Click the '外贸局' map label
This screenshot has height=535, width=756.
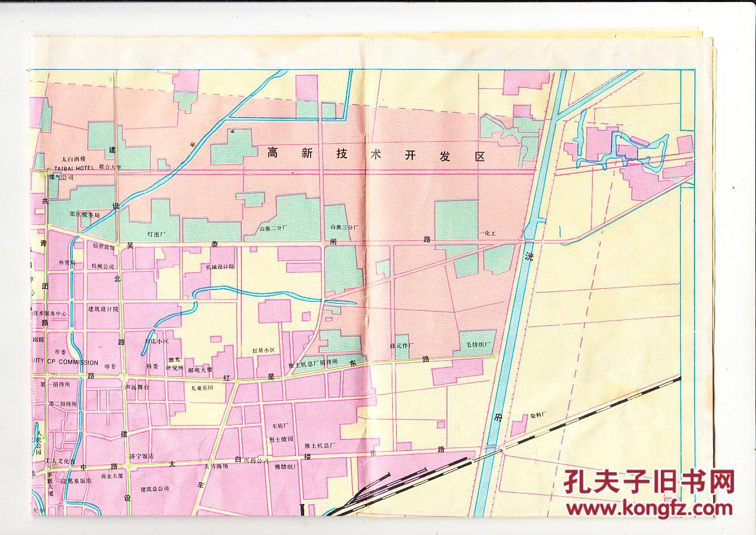tap(67, 263)
